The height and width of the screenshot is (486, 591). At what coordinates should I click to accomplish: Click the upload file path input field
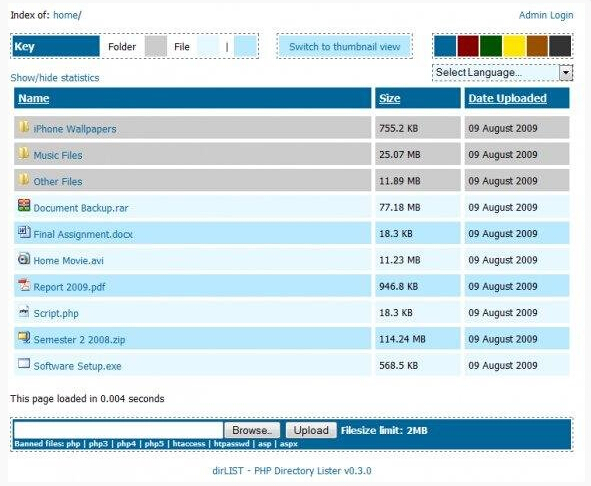pos(118,430)
